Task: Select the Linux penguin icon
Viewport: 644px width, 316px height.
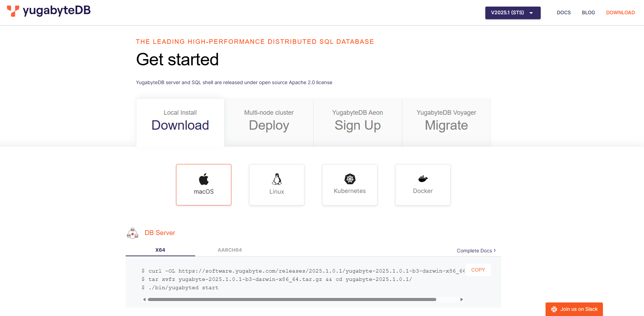Action: click(277, 179)
